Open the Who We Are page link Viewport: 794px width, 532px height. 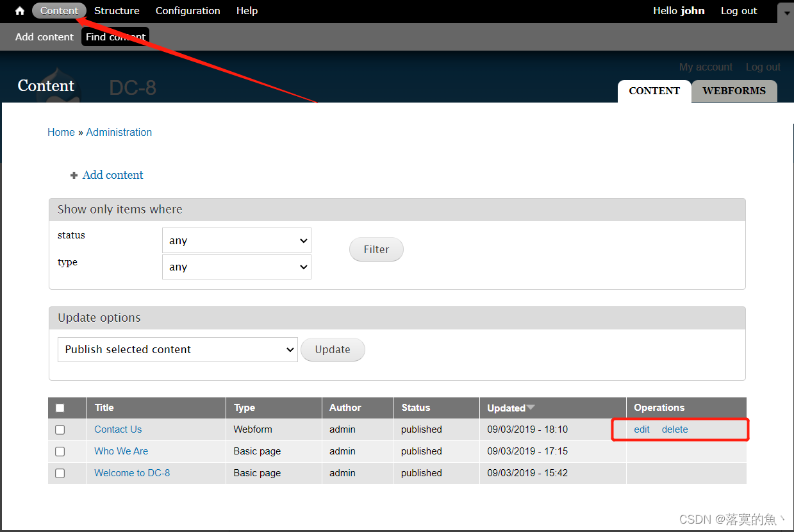pyautogui.click(x=121, y=451)
